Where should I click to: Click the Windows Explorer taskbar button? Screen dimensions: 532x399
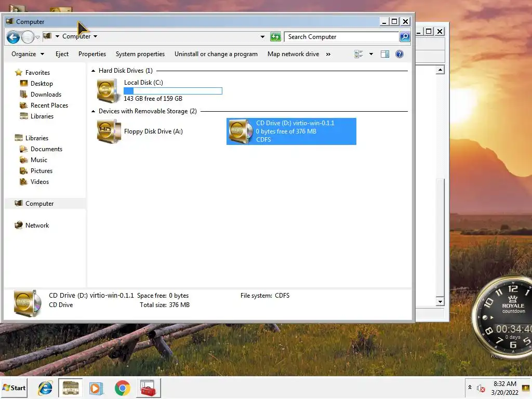click(70, 388)
